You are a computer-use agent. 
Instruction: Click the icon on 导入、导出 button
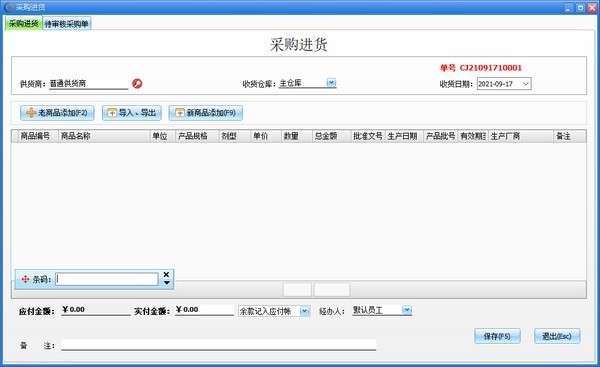tap(112, 113)
